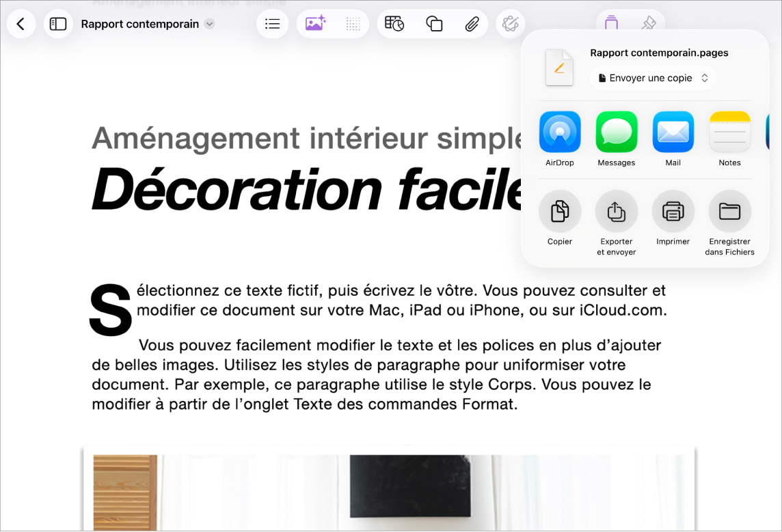Go back with the left chevron button

pyautogui.click(x=21, y=24)
